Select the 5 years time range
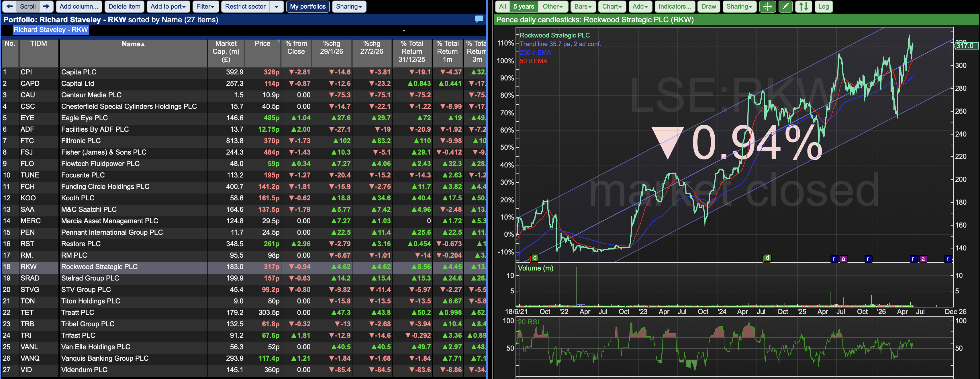This screenshot has height=379, width=980. tap(524, 7)
